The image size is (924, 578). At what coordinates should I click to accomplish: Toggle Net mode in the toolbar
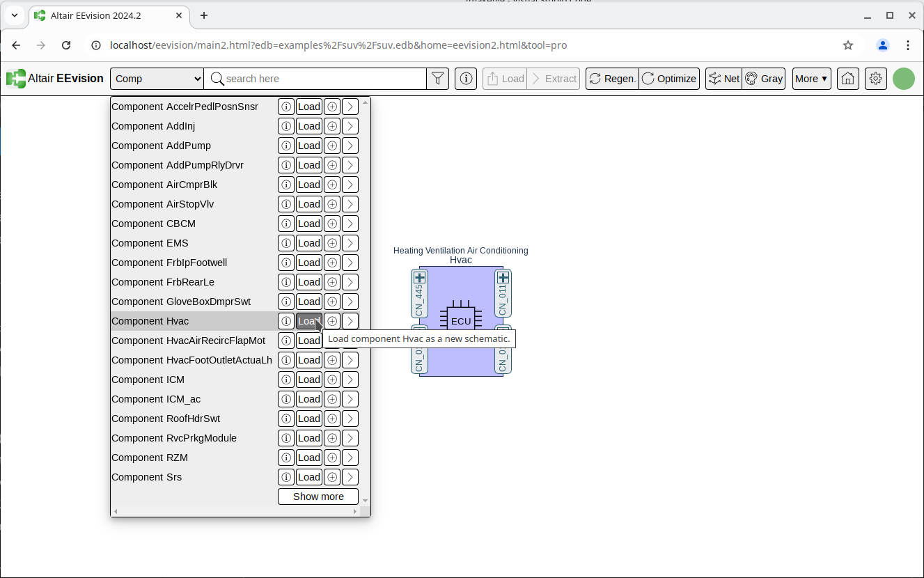(x=723, y=79)
